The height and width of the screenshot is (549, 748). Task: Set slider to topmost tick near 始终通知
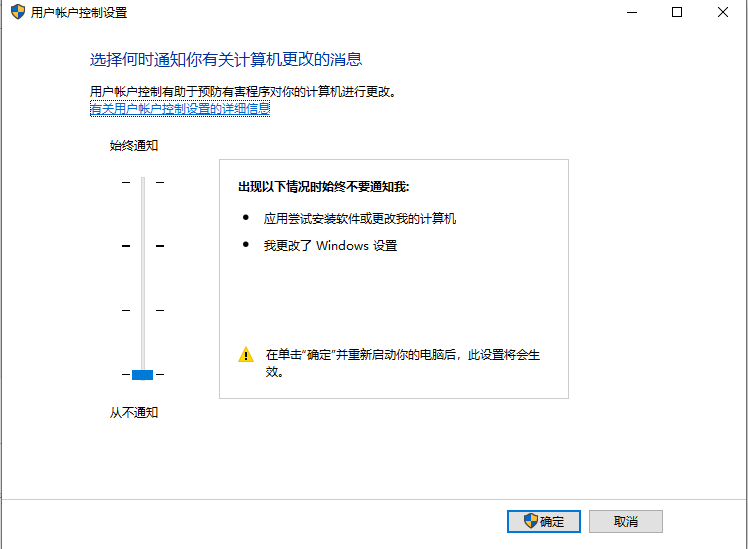(143, 182)
